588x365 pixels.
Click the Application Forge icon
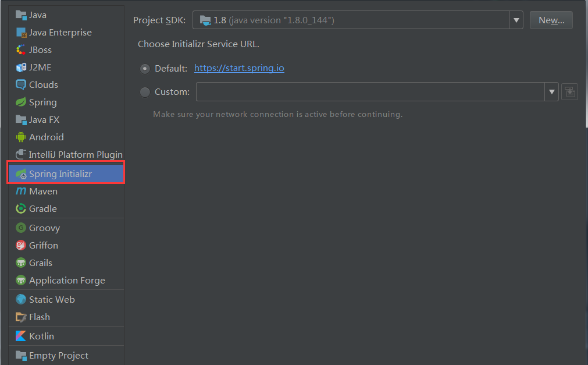(x=21, y=280)
